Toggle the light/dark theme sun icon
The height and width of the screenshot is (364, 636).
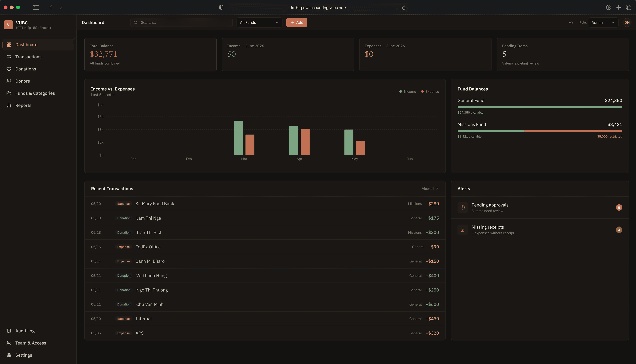pyautogui.click(x=571, y=23)
